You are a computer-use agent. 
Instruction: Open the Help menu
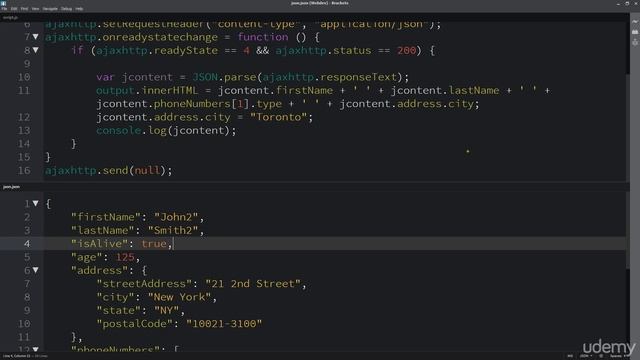[79, 9]
